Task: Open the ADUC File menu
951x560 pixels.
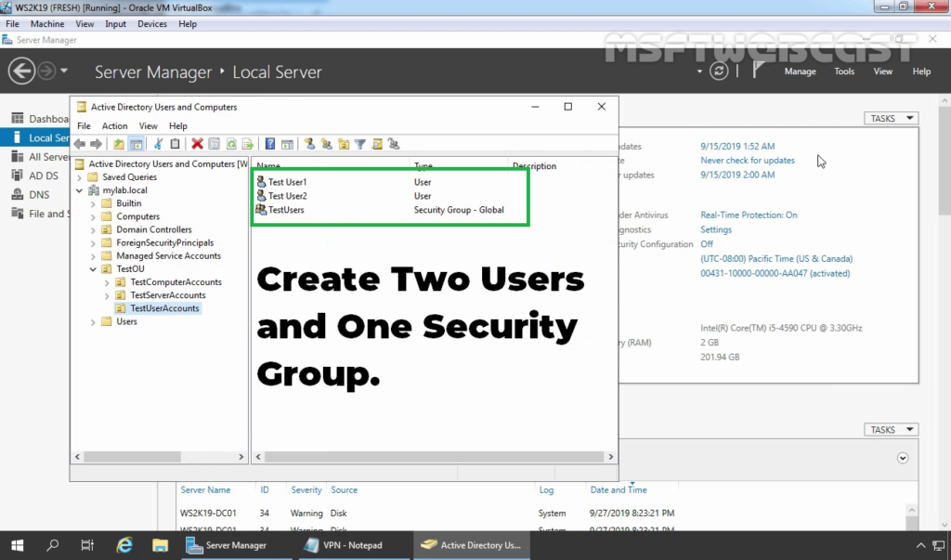Action: (84, 126)
